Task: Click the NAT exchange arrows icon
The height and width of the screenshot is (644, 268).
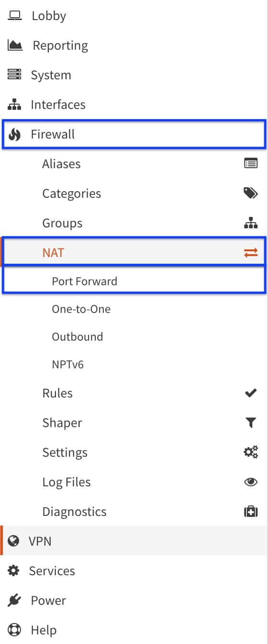Action: tap(251, 253)
